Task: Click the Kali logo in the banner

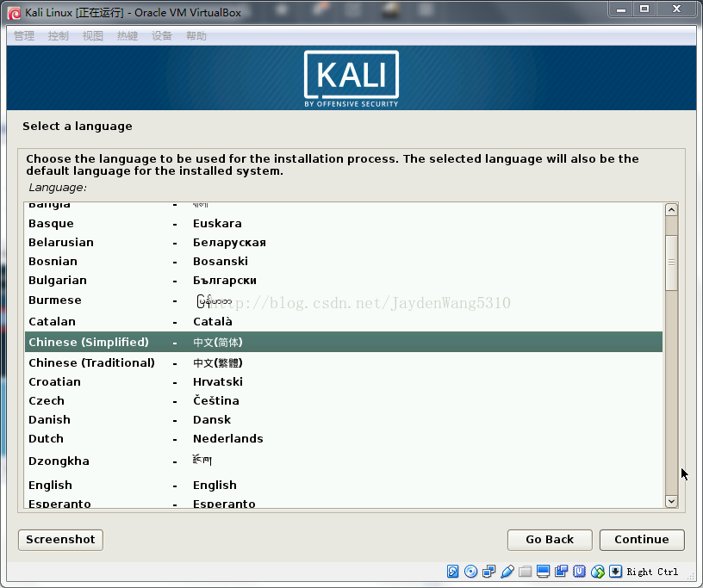Action: tap(351, 79)
